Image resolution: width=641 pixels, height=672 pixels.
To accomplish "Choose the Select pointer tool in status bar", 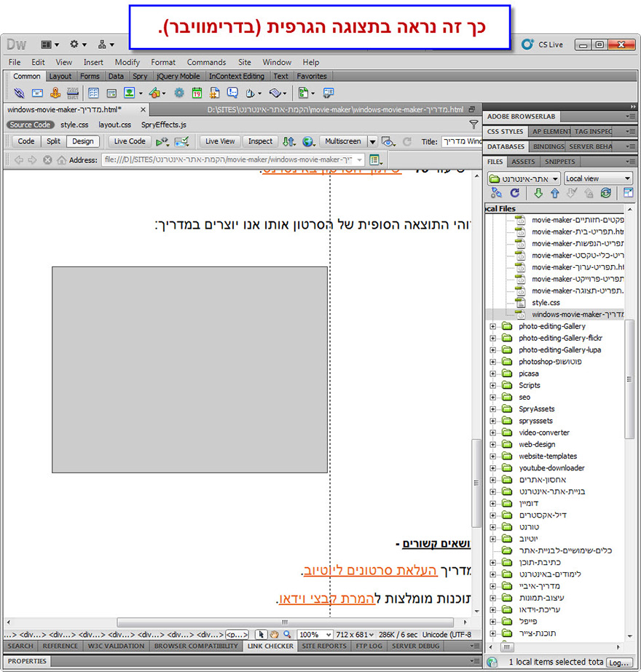I will pos(261,634).
